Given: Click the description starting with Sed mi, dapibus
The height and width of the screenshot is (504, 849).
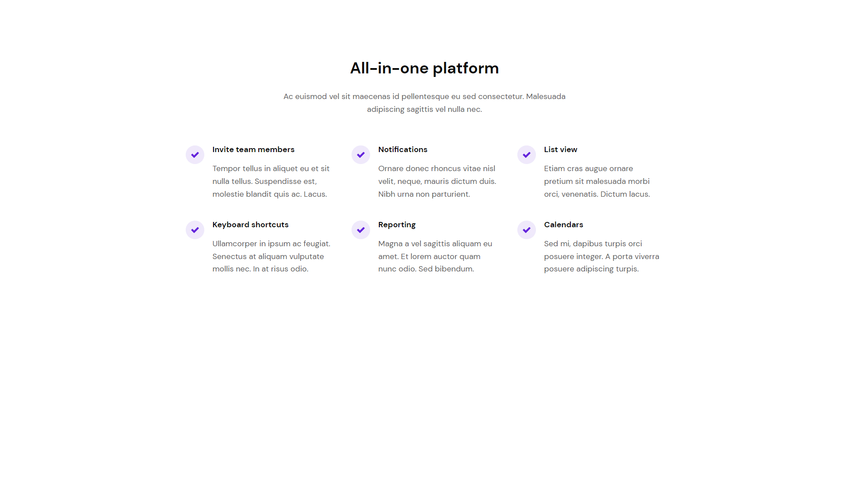Looking at the screenshot, I should pos(602,256).
